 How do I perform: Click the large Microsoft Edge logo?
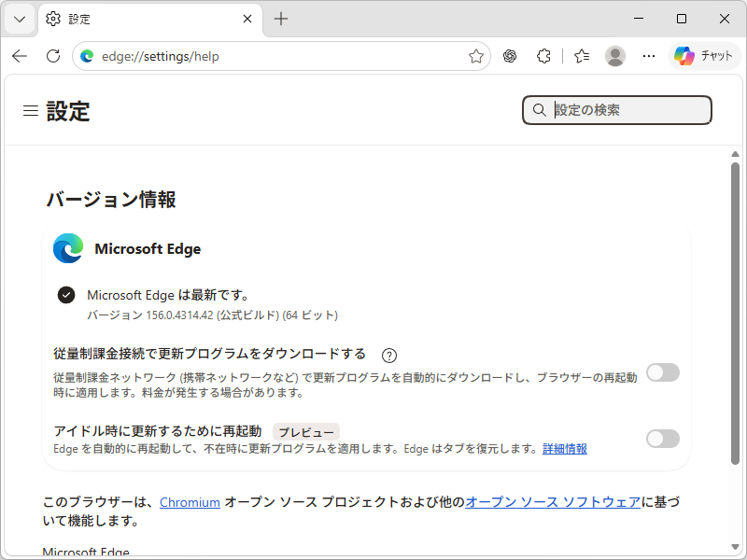68,248
